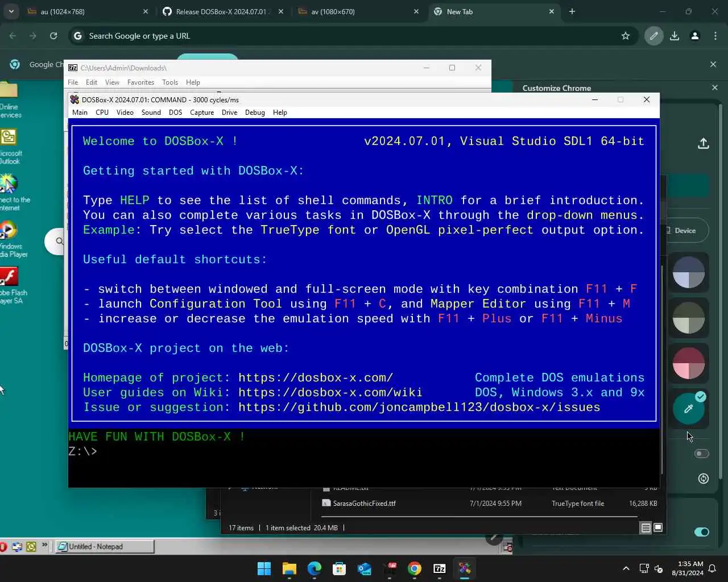Open the CPU menu in DOSBox-X
The height and width of the screenshot is (582, 728).
click(x=102, y=113)
